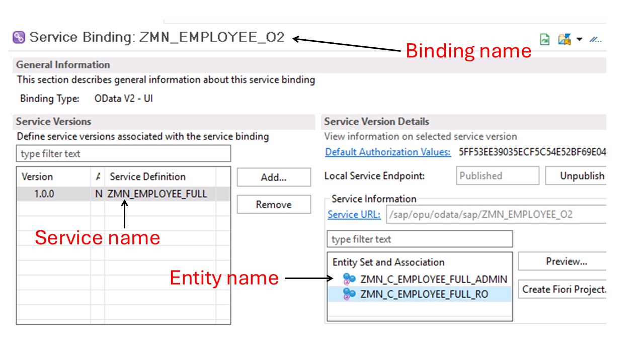
Task: Focus the entity set filter text field
Action: click(420, 239)
